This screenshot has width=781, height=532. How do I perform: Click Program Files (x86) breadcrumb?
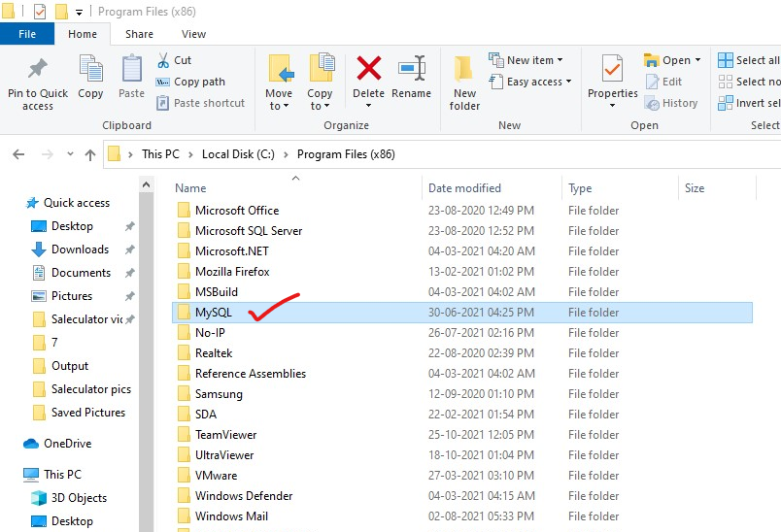(x=346, y=154)
